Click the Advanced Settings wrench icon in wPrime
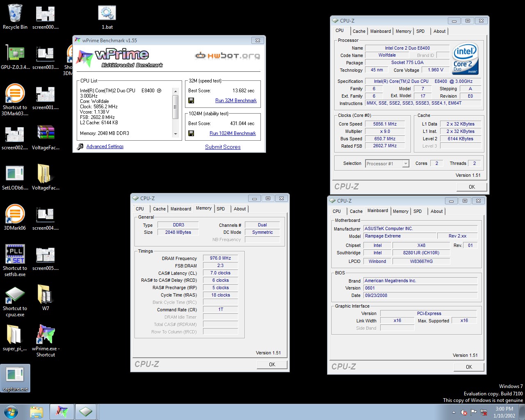The width and height of the screenshot is (525, 420). (80, 146)
